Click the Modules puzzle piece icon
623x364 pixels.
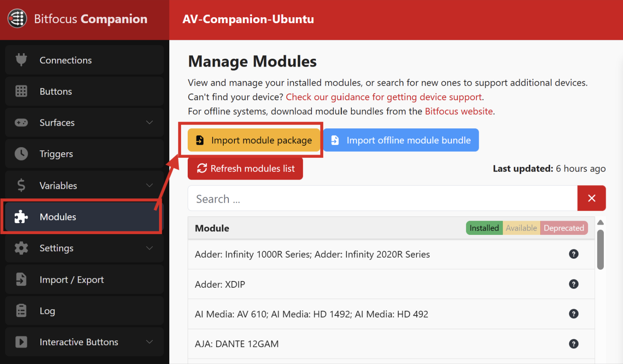[21, 217]
